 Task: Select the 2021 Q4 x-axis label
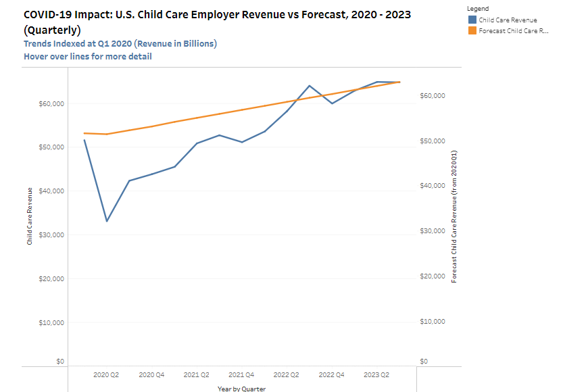click(x=241, y=374)
